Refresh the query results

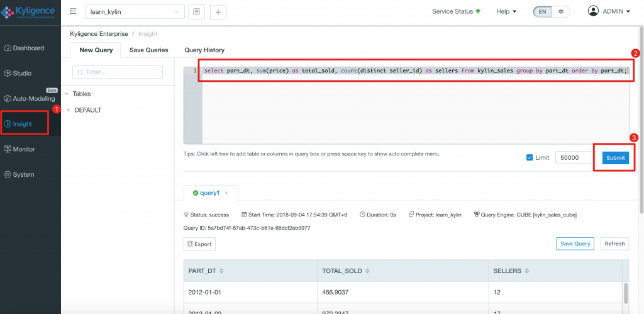click(614, 244)
